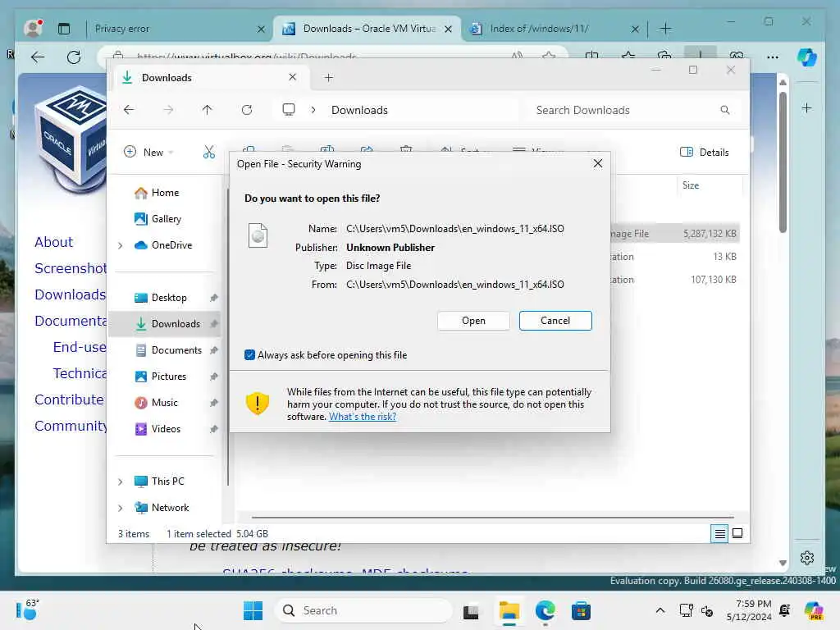This screenshot has width=840, height=630.
Task: Close the Security Warning dialog with X
Action: [598, 163]
